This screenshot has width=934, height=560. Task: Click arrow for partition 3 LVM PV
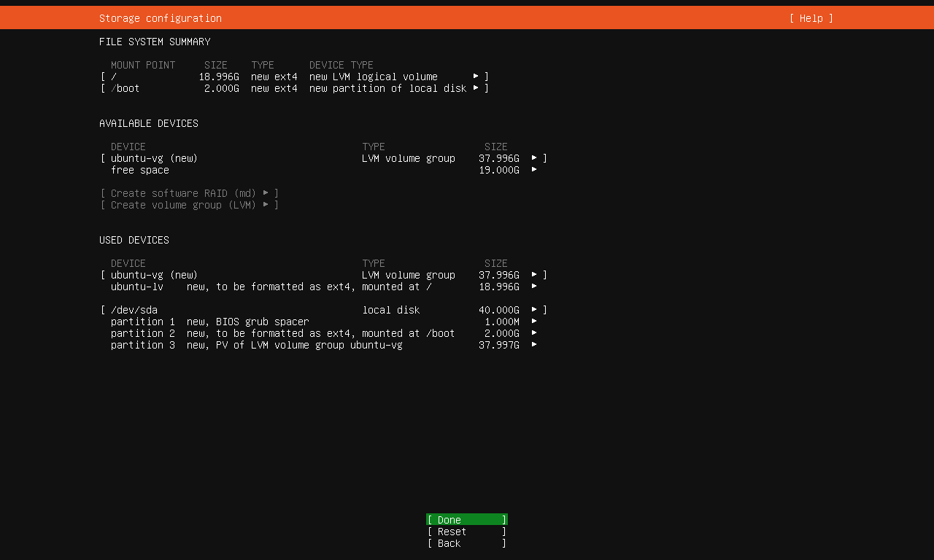(534, 345)
